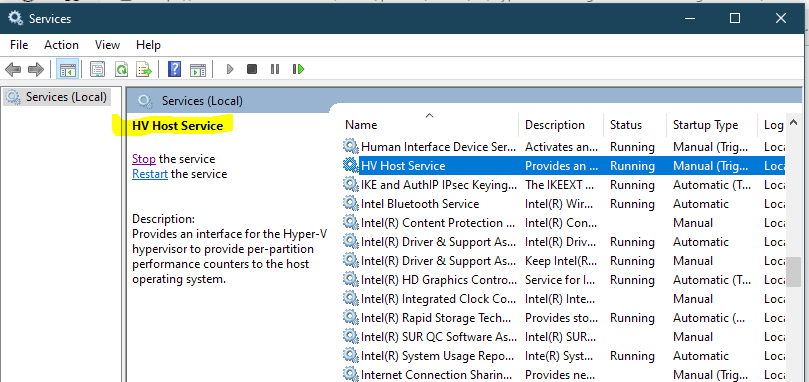
Task: Select Internet Connection Sharing service name
Action: coord(436,375)
